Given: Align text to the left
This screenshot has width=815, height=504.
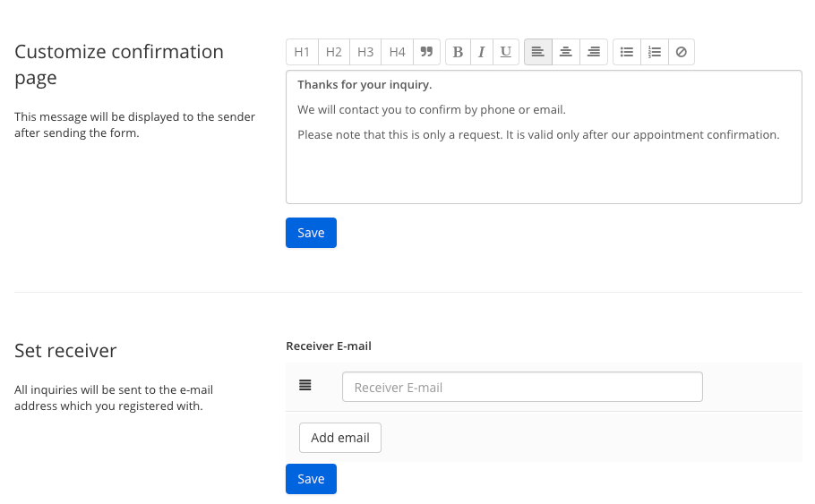Looking at the screenshot, I should point(538,52).
